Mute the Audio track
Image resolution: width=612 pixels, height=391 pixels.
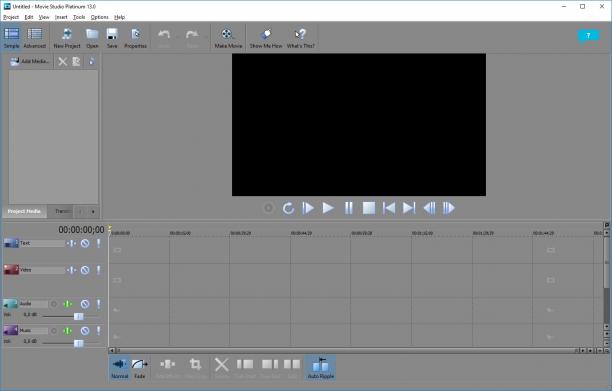85,304
